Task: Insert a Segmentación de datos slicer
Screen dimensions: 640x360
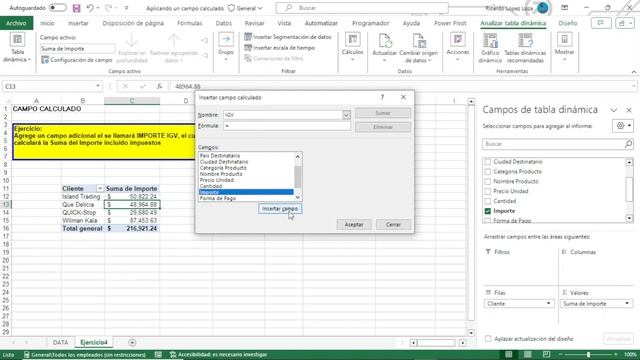Action: [x=288, y=37]
